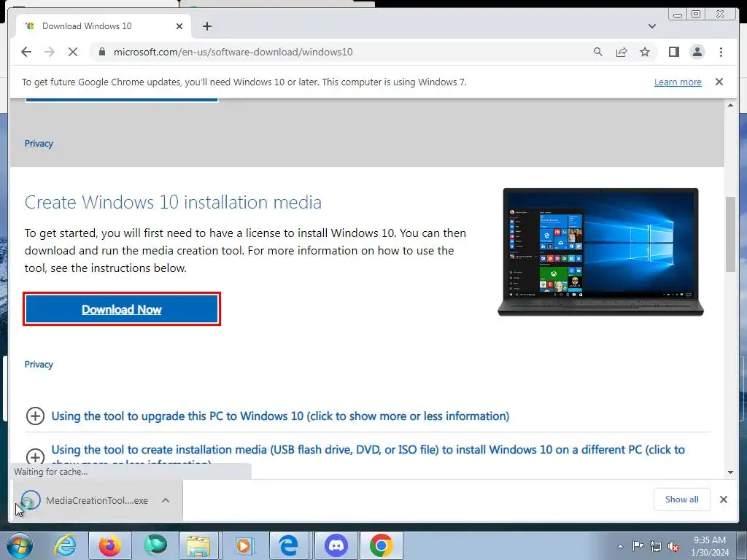Expand upgrade this PC section plus icon
Screen dimensions: 747x560
point(35,416)
